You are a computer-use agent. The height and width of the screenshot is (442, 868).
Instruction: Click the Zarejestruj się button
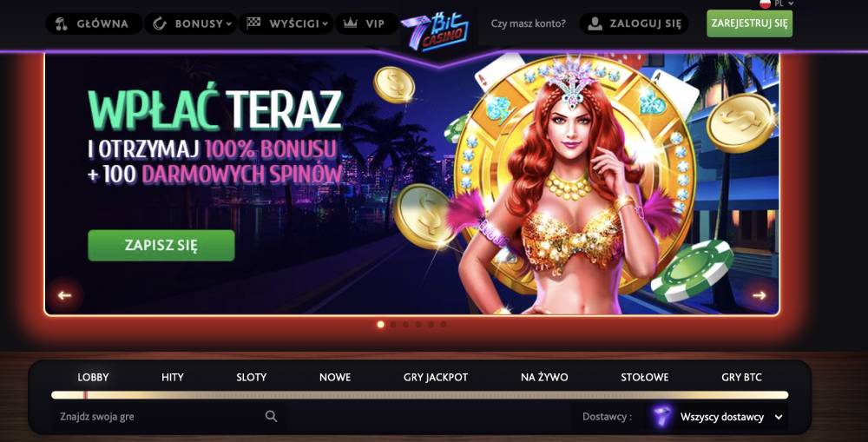coord(749,23)
